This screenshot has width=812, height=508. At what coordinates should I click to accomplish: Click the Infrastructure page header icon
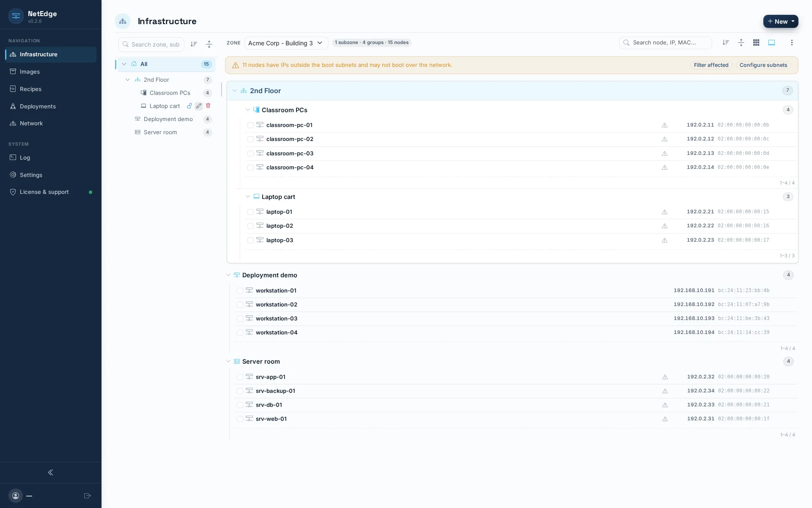coord(123,21)
